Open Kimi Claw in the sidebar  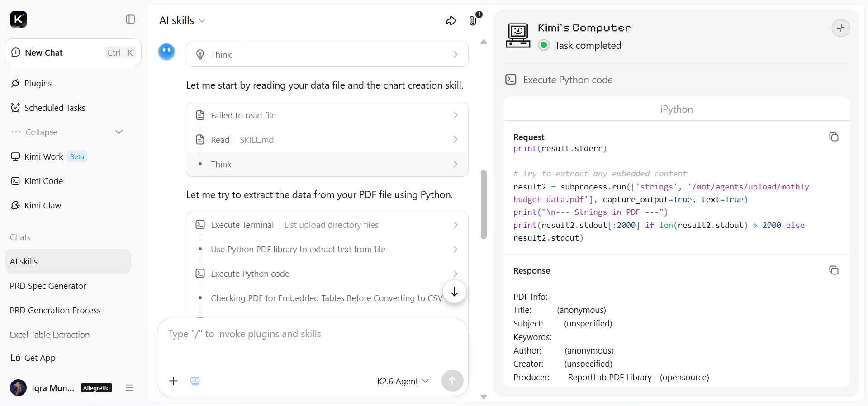click(36, 205)
